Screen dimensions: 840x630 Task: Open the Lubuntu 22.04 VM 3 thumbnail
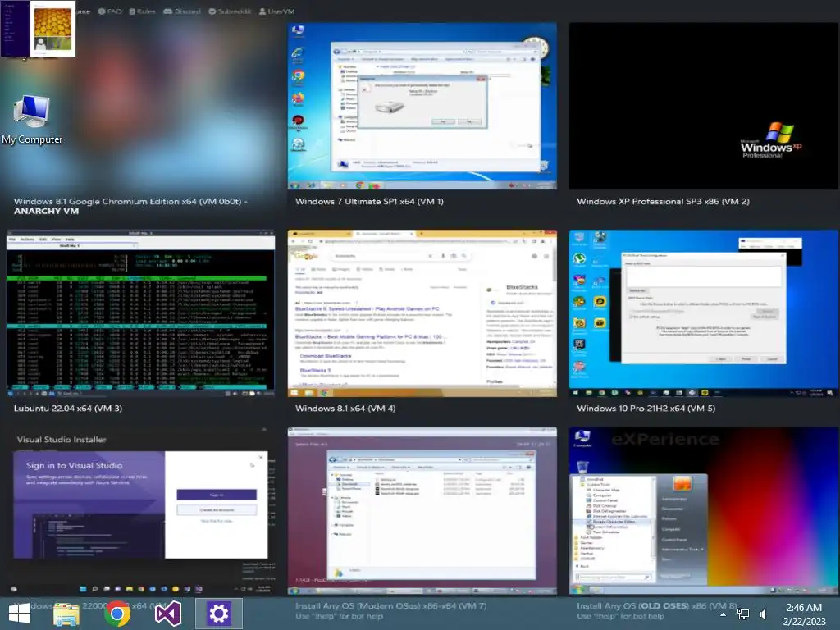pyautogui.click(x=140, y=313)
